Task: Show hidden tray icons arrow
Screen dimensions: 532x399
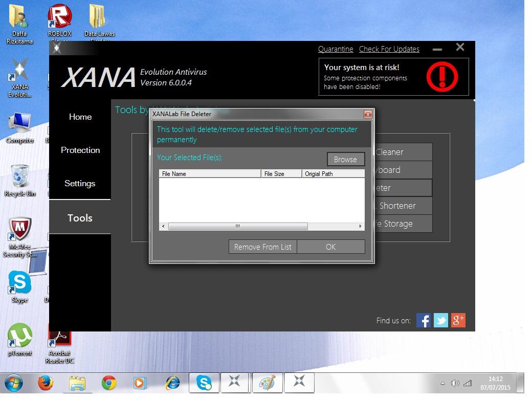Action: click(442, 383)
